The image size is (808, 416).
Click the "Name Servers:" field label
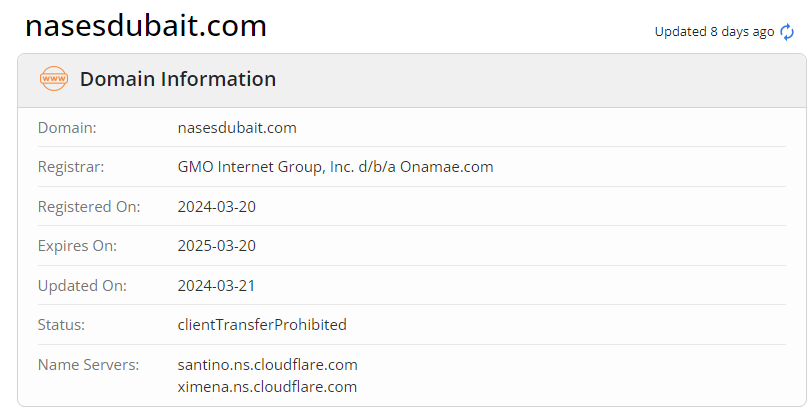point(88,365)
